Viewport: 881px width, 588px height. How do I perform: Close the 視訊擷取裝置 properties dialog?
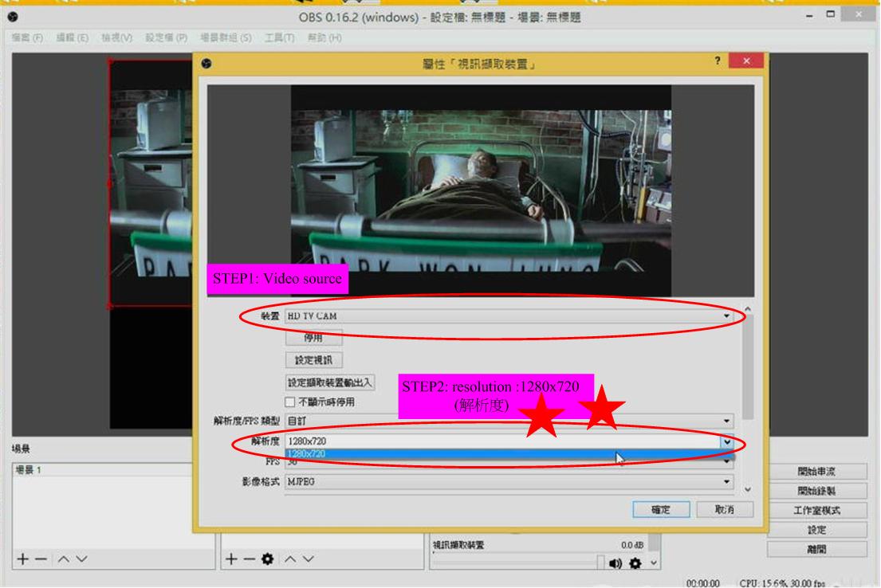pos(746,61)
